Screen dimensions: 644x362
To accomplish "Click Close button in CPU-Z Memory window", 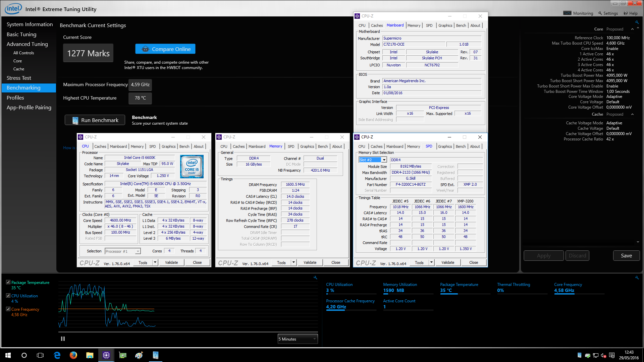I will (x=336, y=262).
